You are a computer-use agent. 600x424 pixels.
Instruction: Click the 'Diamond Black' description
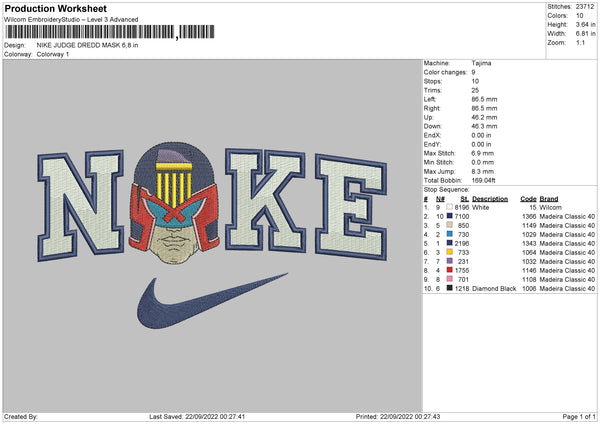494,288
